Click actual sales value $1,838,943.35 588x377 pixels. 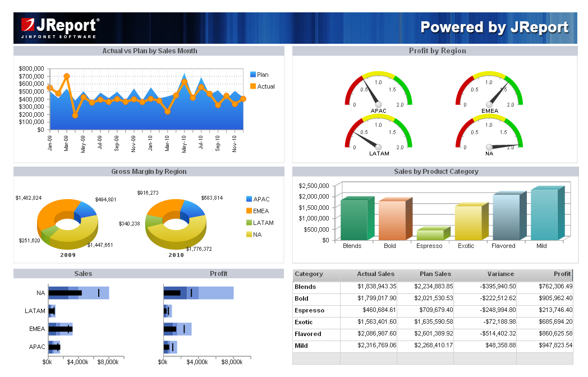tap(377, 286)
